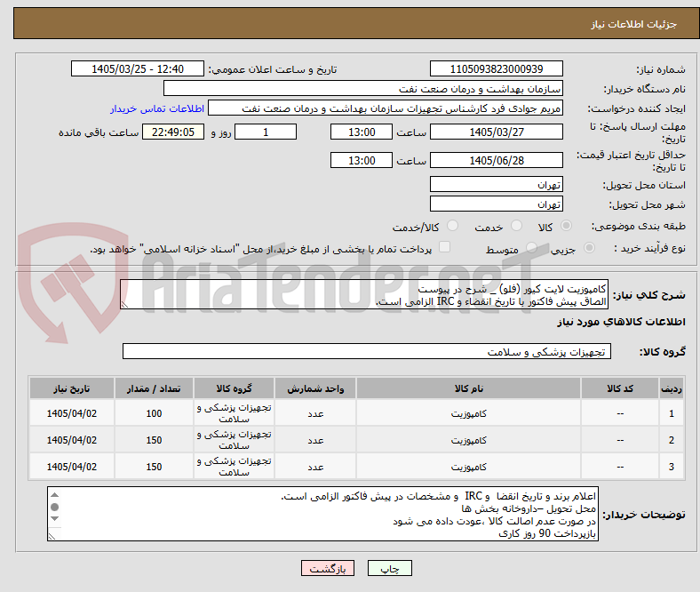Select the کالا radio button

click(x=566, y=226)
